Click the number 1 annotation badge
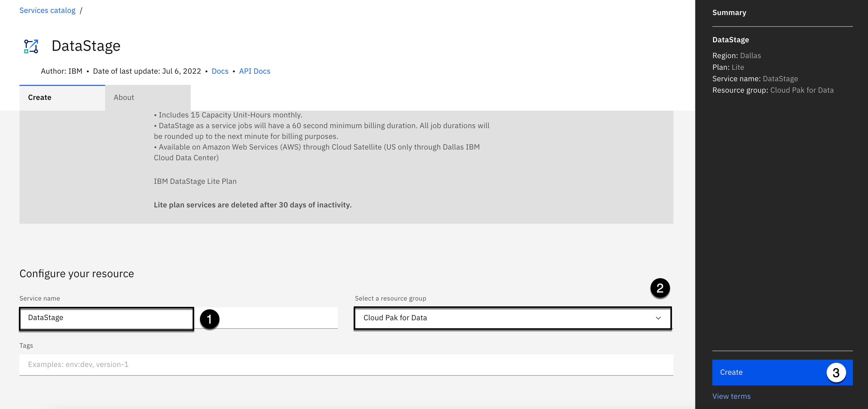Screen dimensions: 868x409 [x=210, y=319]
